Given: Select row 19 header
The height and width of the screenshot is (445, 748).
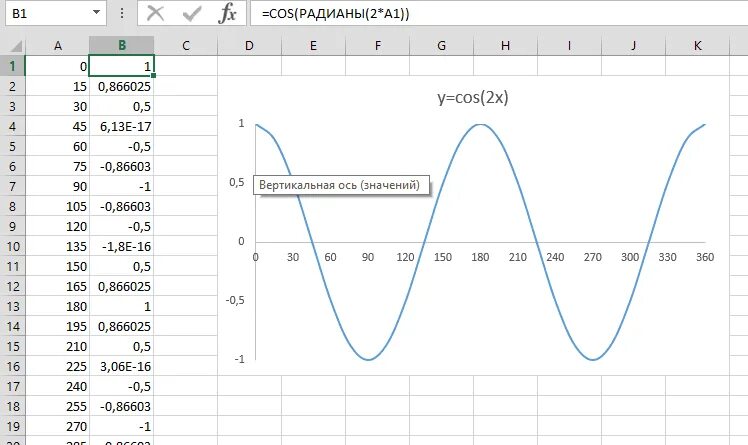Looking at the screenshot, I should pyautogui.click(x=12, y=426).
